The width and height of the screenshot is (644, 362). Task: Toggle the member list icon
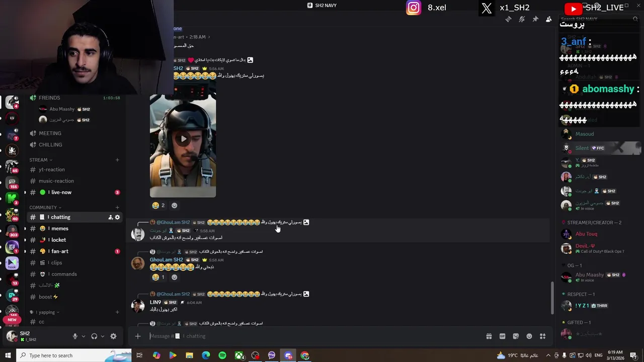[x=549, y=19]
